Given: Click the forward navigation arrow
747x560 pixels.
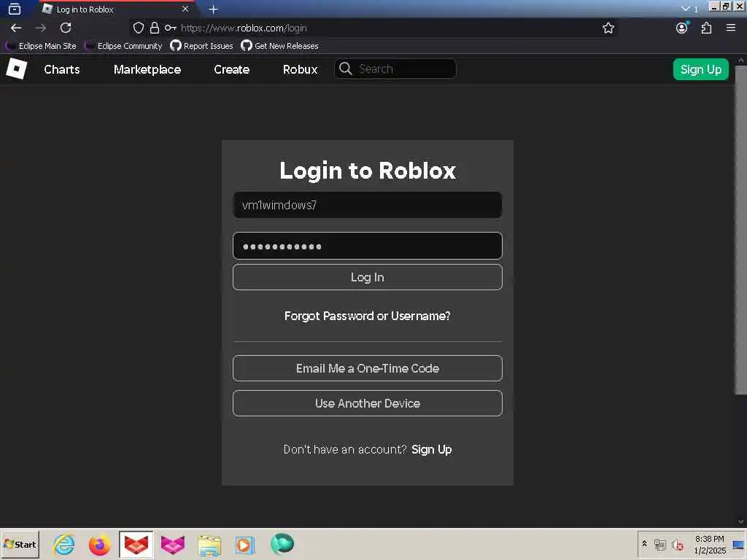Looking at the screenshot, I should (x=41, y=28).
